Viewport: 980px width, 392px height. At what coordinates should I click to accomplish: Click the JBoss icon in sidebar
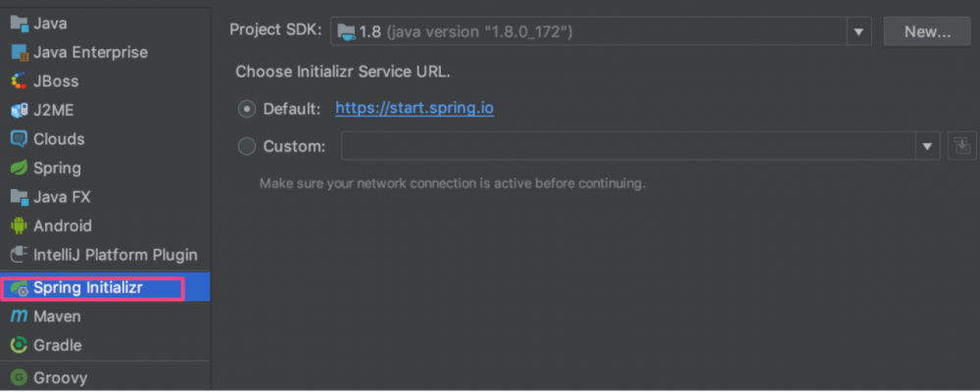[19, 81]
